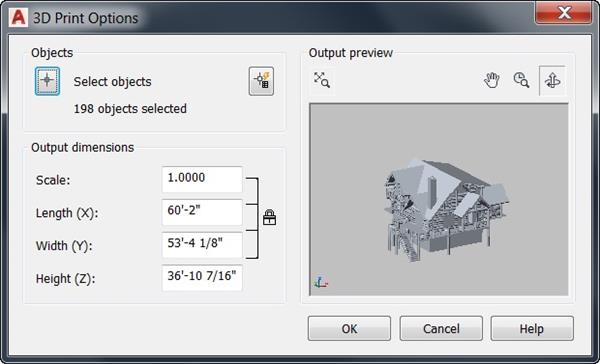Open the Help button
This screenshot has height=364, width=600.
(532, 328)
